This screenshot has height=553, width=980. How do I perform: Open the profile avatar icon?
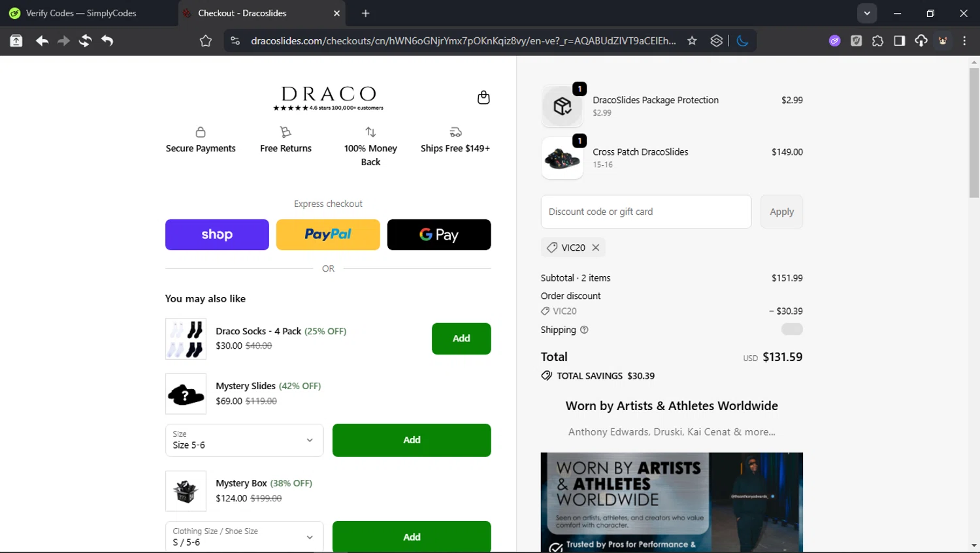tap(943, 40)
